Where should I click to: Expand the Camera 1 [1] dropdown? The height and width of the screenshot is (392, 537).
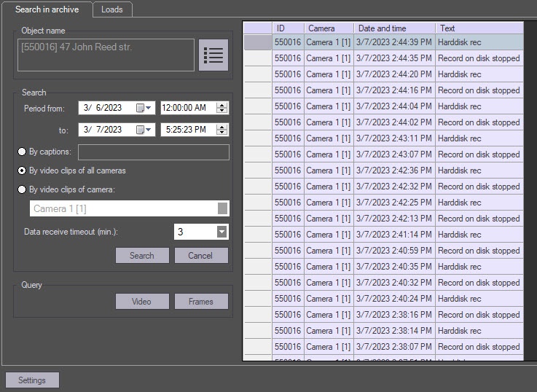[223, 208]
